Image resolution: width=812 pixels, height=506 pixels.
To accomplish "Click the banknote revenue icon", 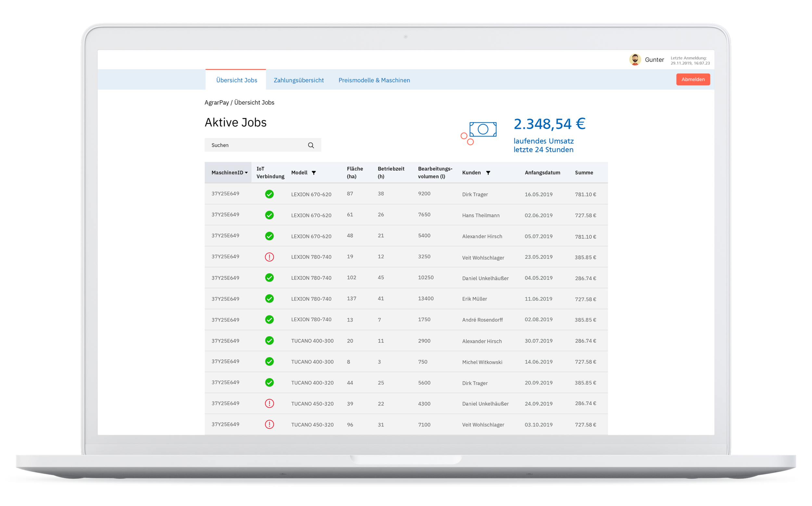I will coord(482,130).
